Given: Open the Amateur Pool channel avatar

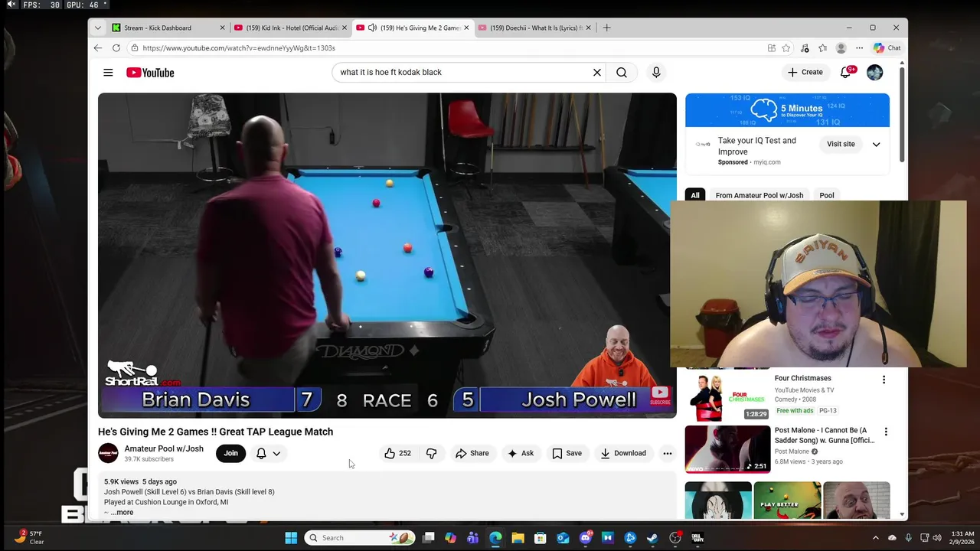Looking at the screenshot, I should 108,453.
